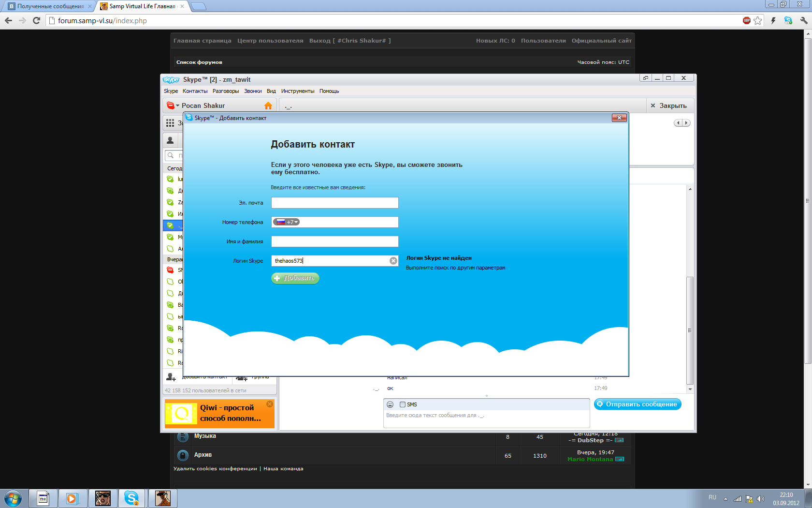Click the contact search magnifier field
The height and width of the screenshot is (508, 812).
(x=174, y=156)
